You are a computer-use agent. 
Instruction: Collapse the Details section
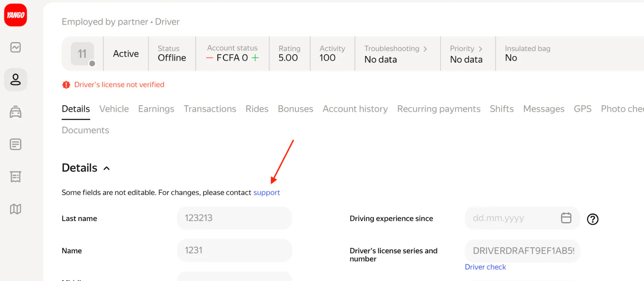click(x=107, y=168)
